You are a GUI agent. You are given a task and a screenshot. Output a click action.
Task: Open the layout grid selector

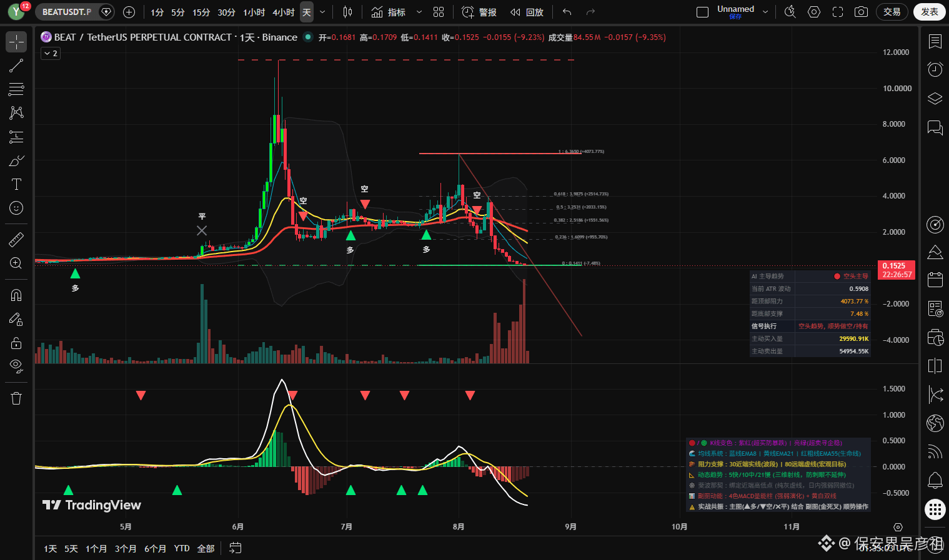click(439, 12)
